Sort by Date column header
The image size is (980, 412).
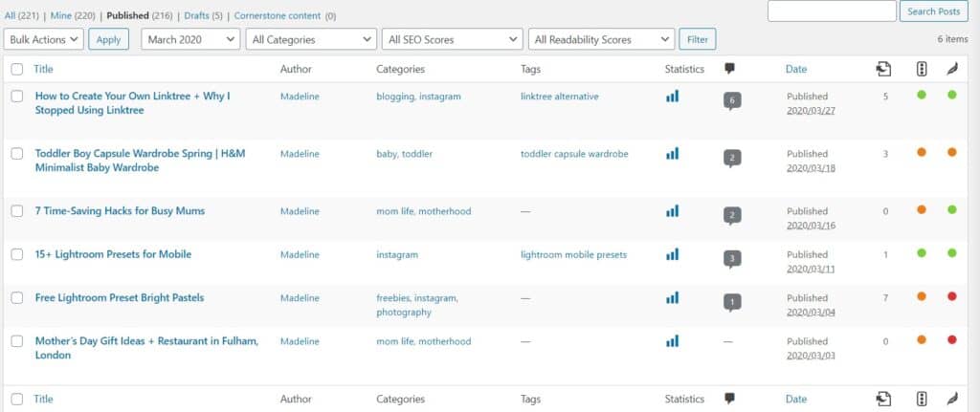click(x=795, y=69)
